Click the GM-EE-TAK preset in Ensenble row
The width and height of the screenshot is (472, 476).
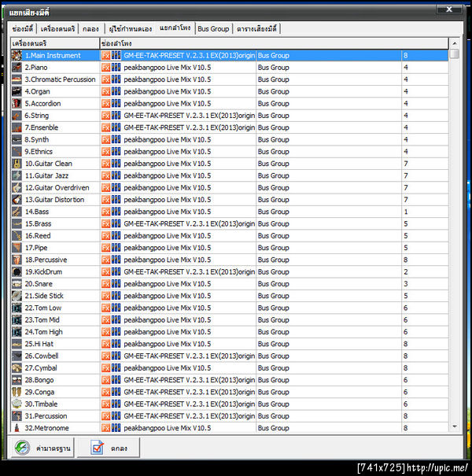(x=189, y=127)
